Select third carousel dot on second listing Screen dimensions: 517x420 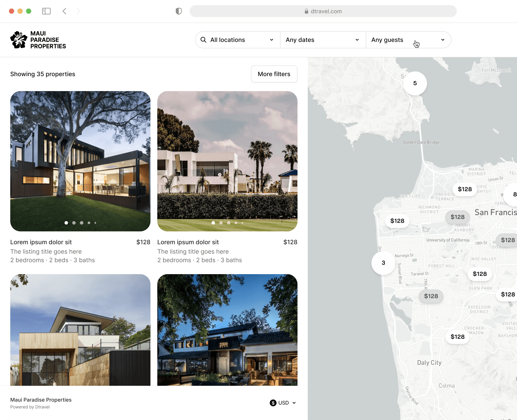tap(229, 223)
